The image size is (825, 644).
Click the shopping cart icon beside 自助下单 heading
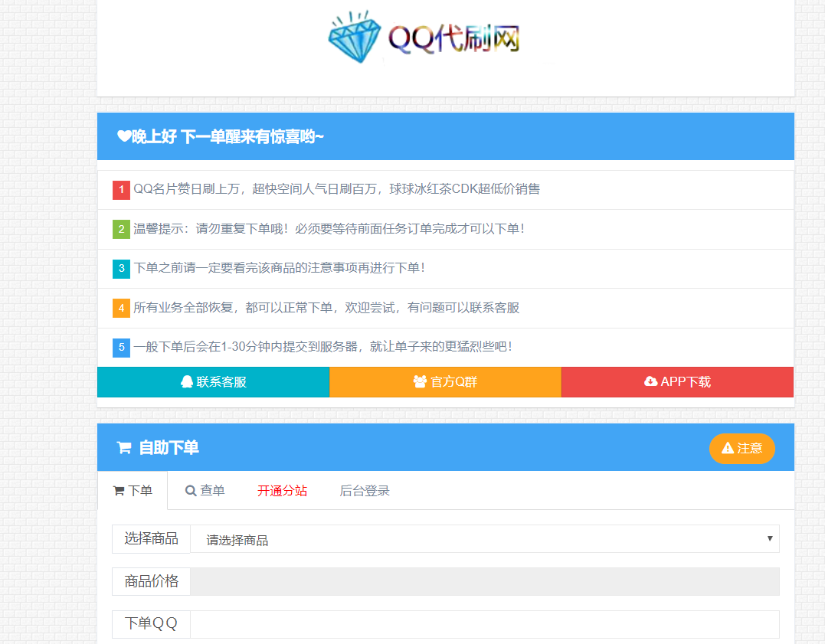(x=123, y=447)
